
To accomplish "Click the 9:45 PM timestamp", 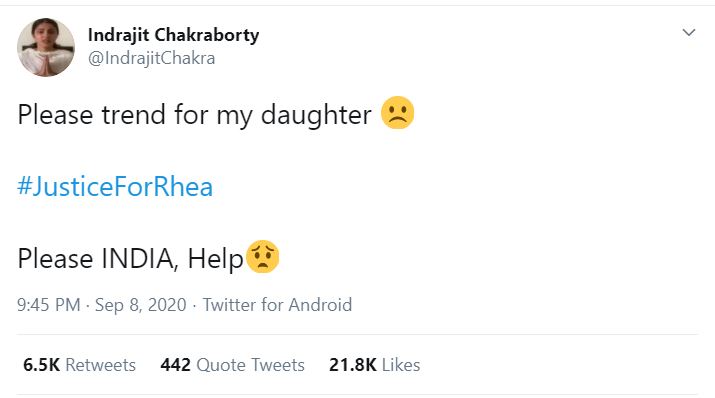I will coord(49,305).
